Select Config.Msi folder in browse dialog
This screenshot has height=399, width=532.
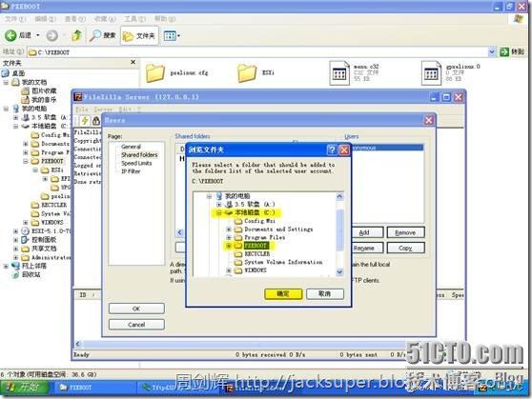coord(259,221)
